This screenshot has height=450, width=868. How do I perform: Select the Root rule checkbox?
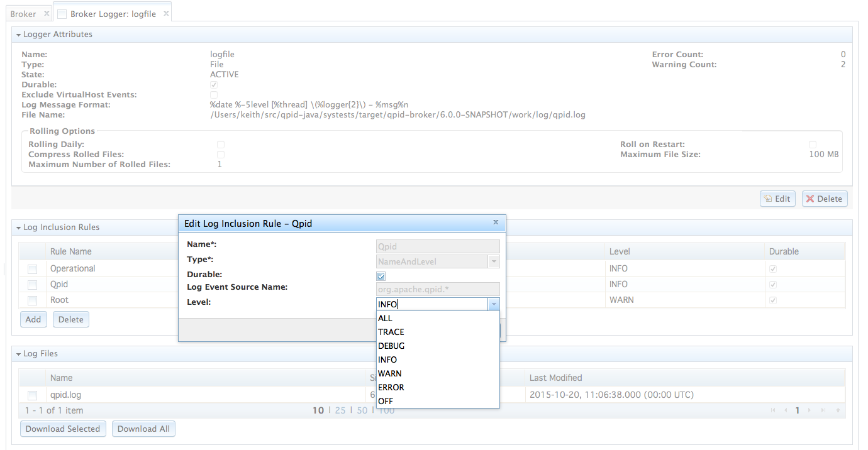(x=32, y=300)
